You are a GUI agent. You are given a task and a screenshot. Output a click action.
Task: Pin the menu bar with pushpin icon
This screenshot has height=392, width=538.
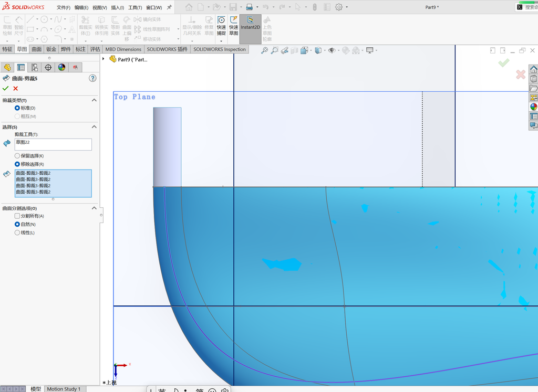169,7
